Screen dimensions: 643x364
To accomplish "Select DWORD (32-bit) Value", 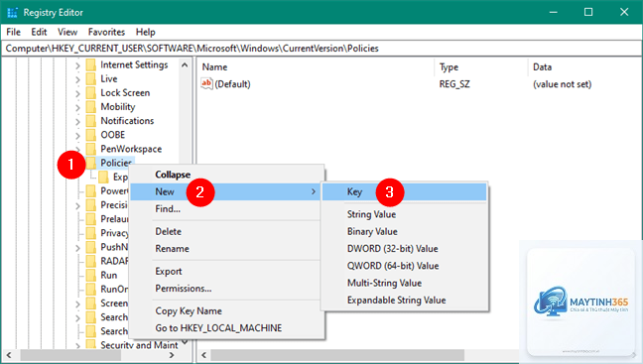I will (x=404, y=249).
